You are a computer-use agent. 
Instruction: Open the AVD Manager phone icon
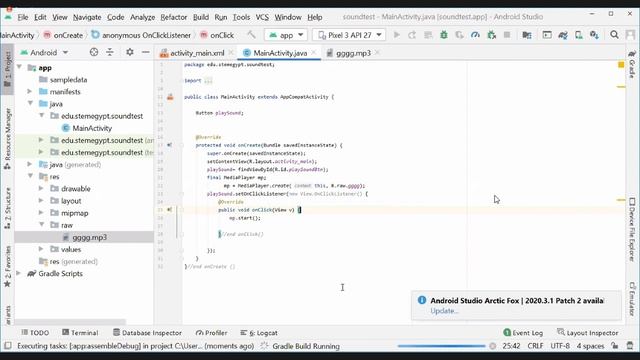[x=578, y=35]
